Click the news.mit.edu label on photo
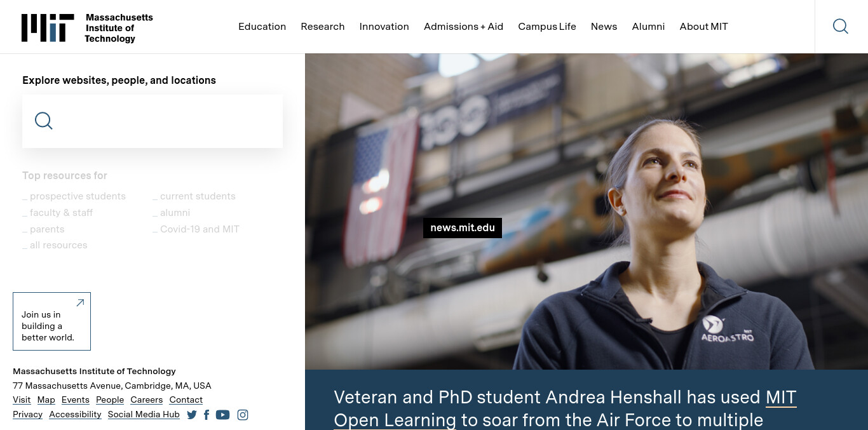The width and height of the screenshot is (868, 430). click(463, 228)
